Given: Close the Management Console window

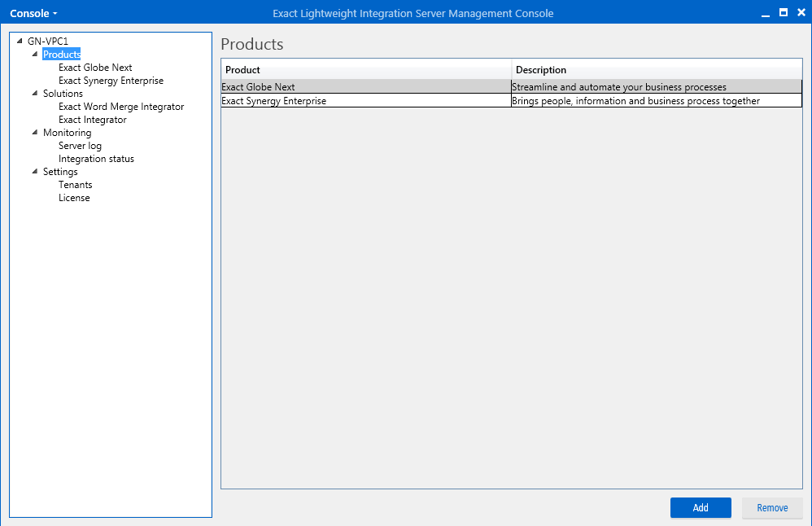Looking at the screenshot, I should (801, 12).
